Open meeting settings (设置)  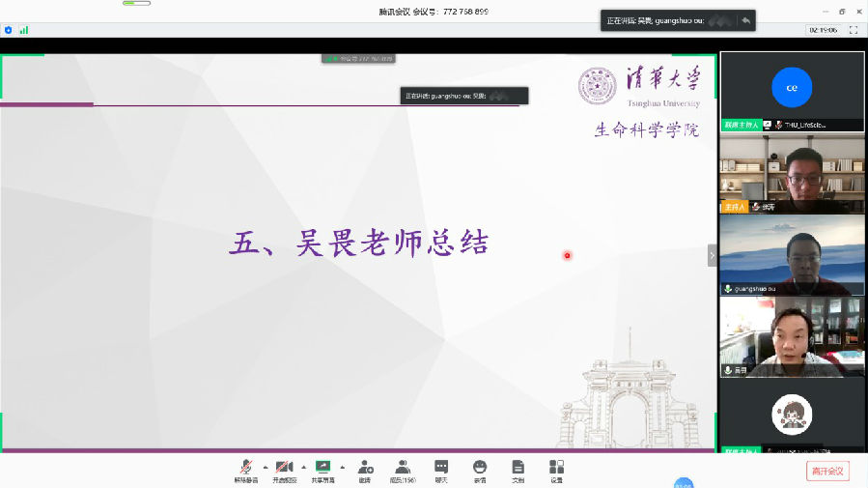pos(556,471)
